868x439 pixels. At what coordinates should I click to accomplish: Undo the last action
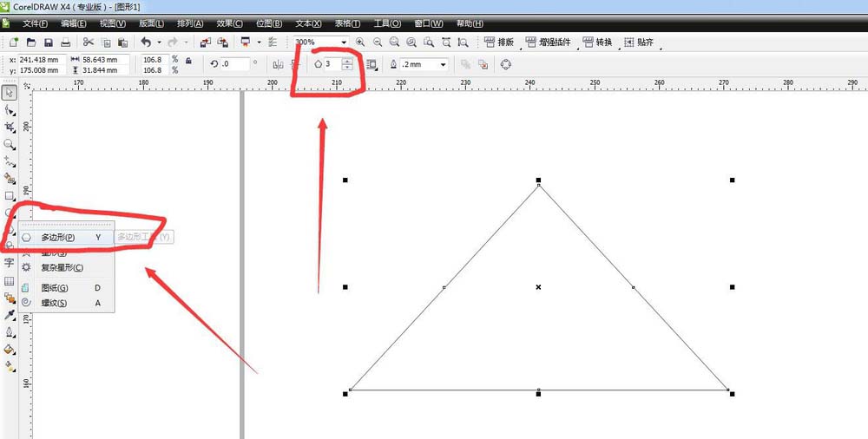pyautogui.click(x=146, y=42)
